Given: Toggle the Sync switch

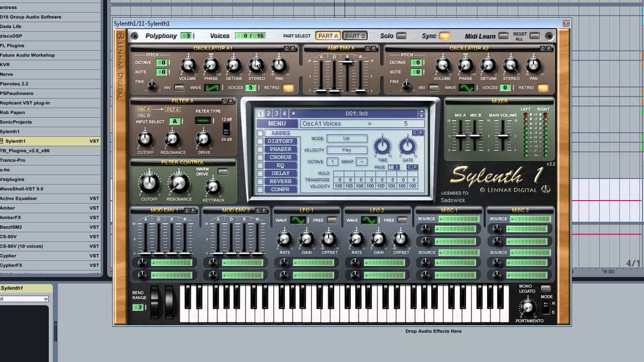Looking at the screenshot, I should tap(445, 36).
